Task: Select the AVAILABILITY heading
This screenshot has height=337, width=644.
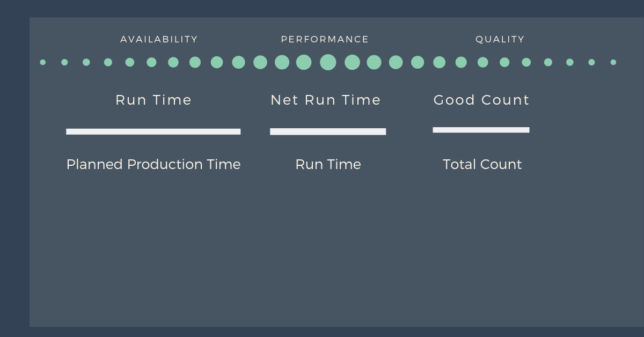Action: [159, 39]
